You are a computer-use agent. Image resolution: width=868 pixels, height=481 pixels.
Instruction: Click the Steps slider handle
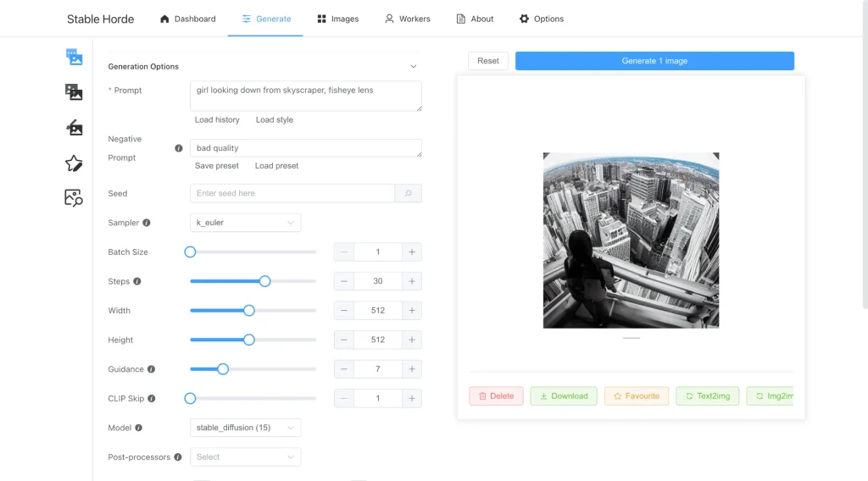[x=264, y=281]
